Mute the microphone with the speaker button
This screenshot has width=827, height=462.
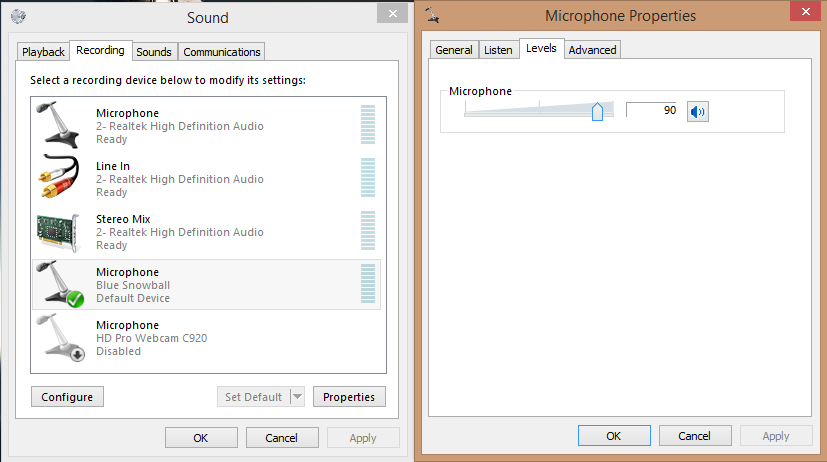(x=697, y=112)
